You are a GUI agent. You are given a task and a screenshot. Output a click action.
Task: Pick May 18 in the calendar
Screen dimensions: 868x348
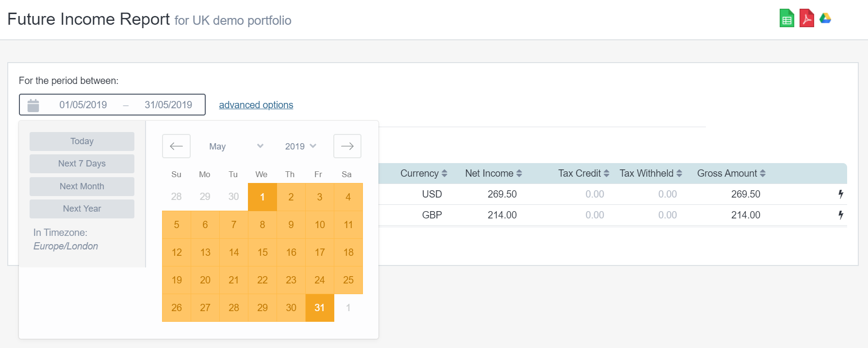coord(348,252)
